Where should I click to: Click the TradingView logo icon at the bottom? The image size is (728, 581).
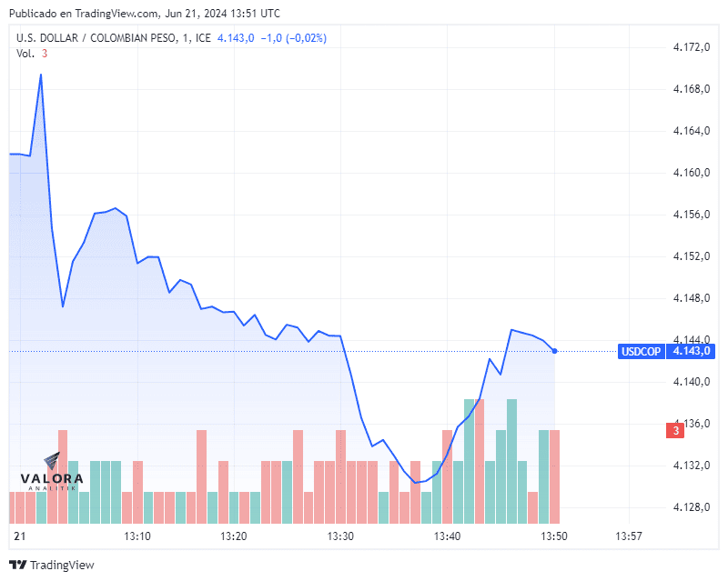click(18, 565)
